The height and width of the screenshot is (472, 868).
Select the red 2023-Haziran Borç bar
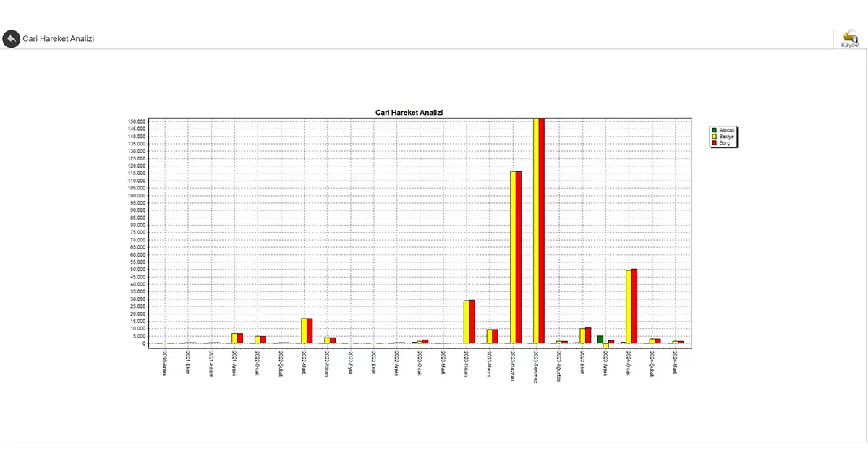pos(519,257)
